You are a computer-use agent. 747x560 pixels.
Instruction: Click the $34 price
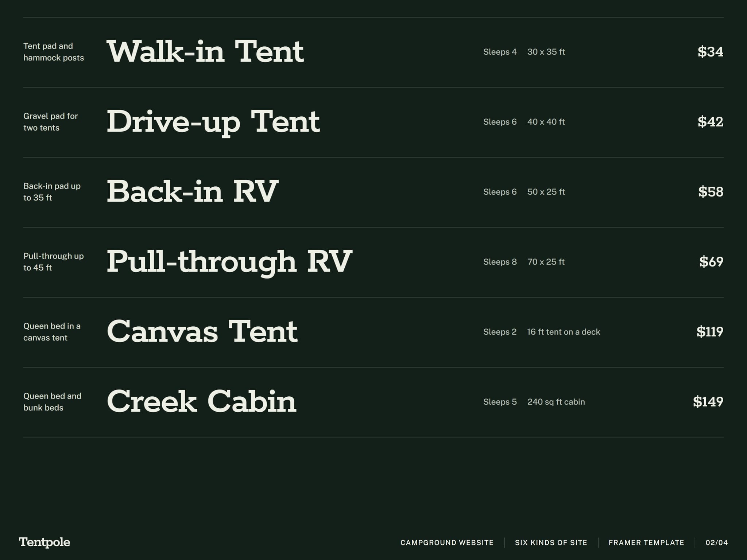710,52
